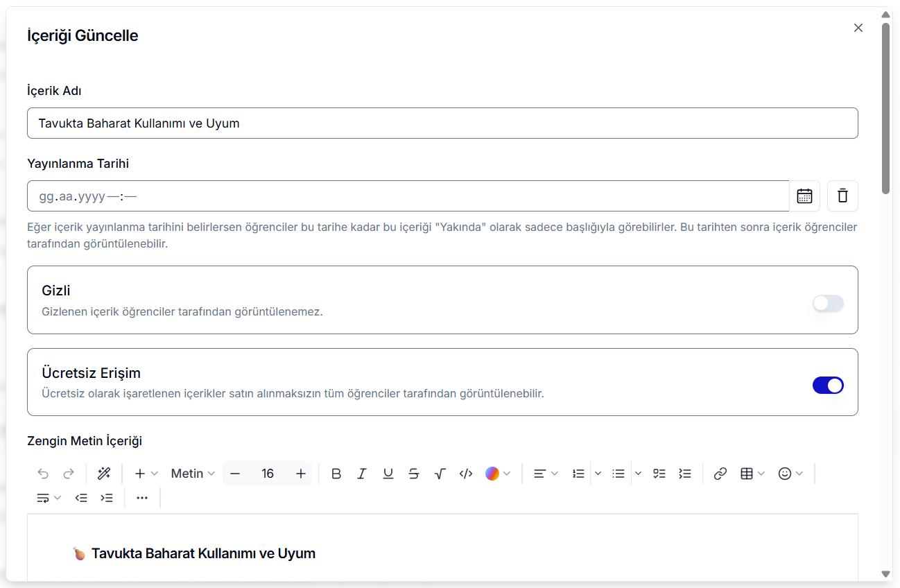Open the table insert dropdown
Viewport: 900px width, 588px height.
pyautogui.click(x=752, y=474)
